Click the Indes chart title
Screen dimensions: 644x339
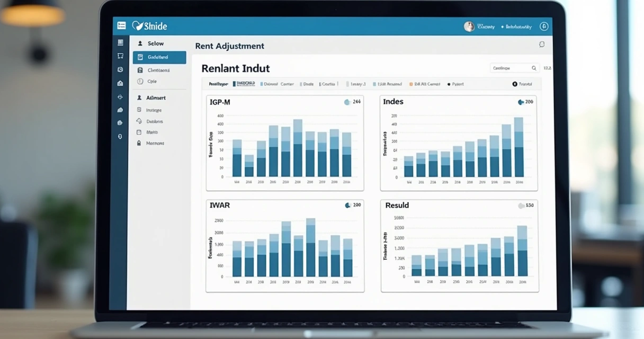(x=393, y=102)
